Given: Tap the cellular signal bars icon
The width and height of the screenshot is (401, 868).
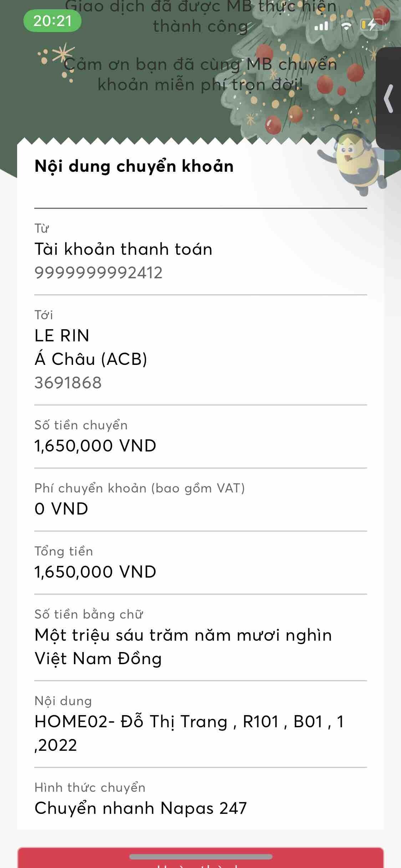Looking at the screenshot, I should coord(321,25).
